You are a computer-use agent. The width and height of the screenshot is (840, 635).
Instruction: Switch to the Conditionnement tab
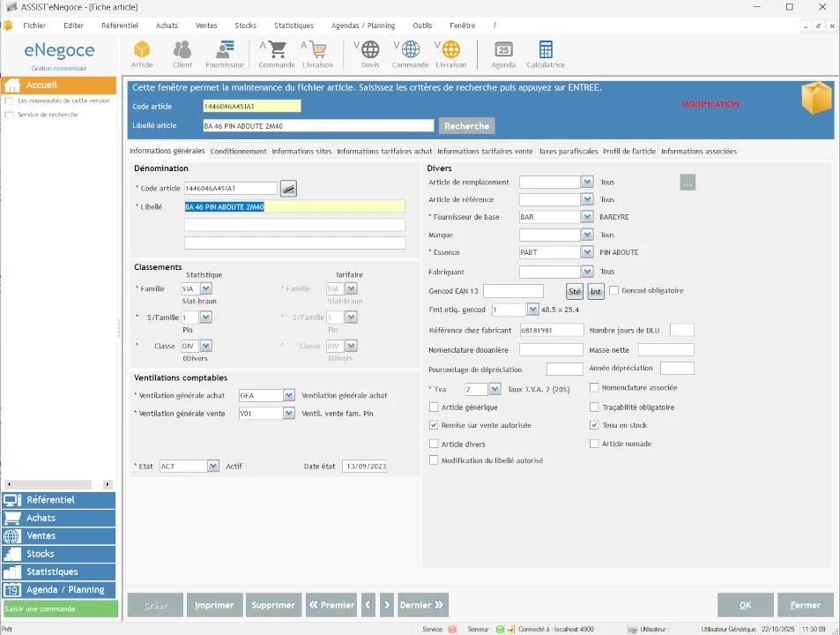click(x=238, y=152)
